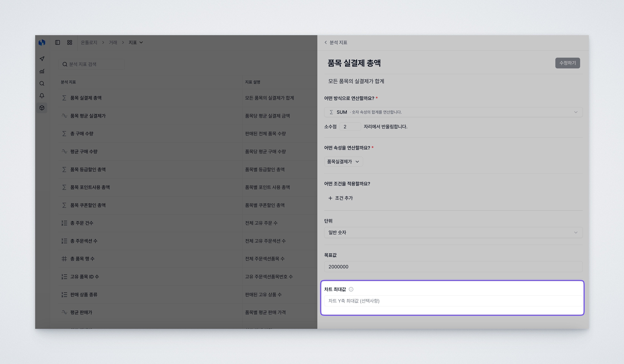Click 조건 추가 to add a condition
Viewport: 624px width, 364px height.
pos(341,198)
